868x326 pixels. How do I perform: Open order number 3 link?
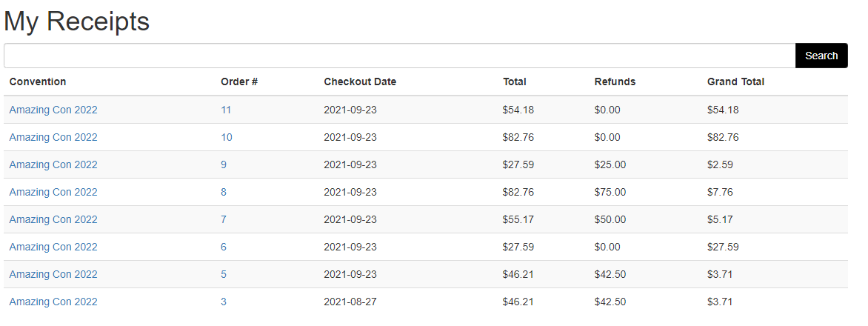[224, 302]
